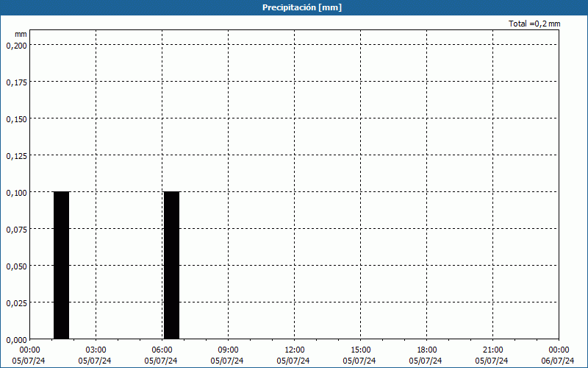This screenshot has width=588, height=368.
Task: Select the precipitation bar near 06:00
Action: 171,265
